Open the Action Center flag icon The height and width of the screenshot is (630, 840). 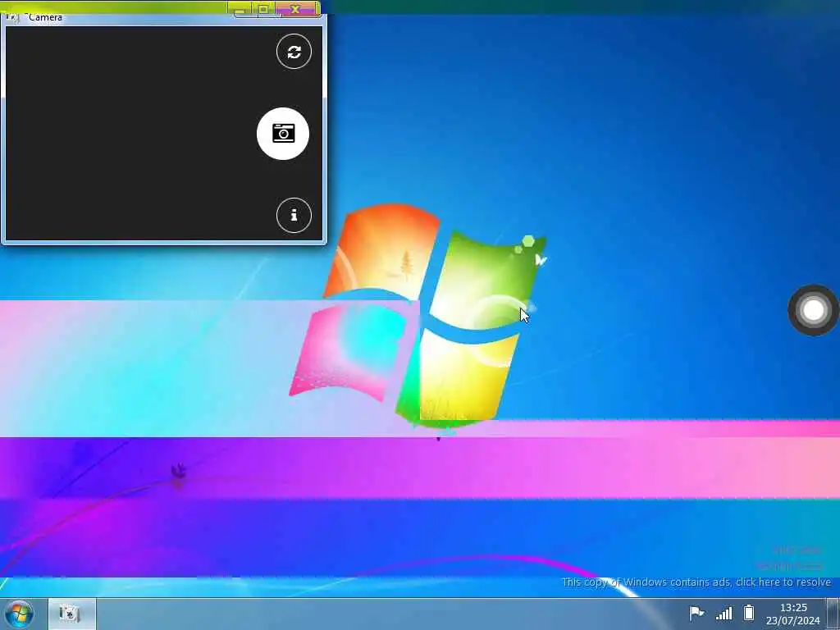pyautogui.click(x=696, y=612)
